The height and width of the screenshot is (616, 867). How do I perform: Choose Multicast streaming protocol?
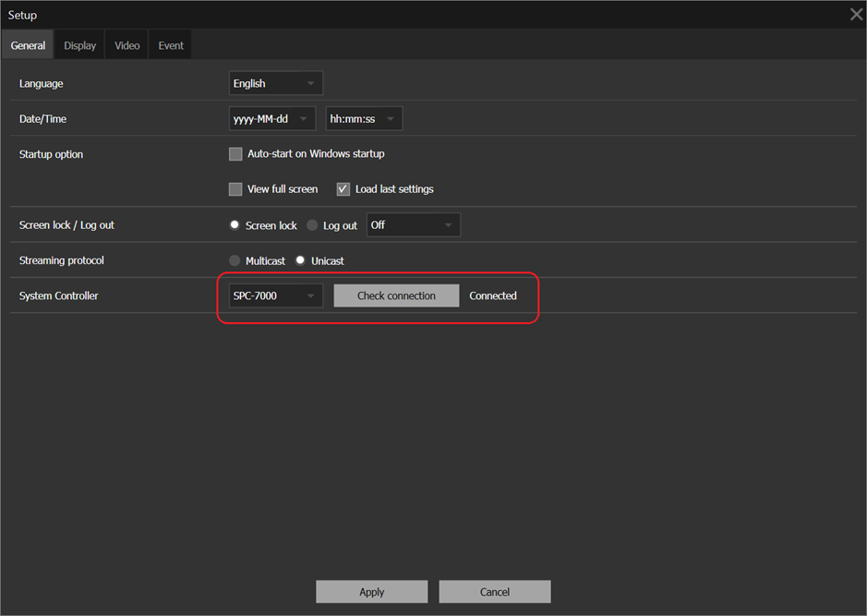235,260
